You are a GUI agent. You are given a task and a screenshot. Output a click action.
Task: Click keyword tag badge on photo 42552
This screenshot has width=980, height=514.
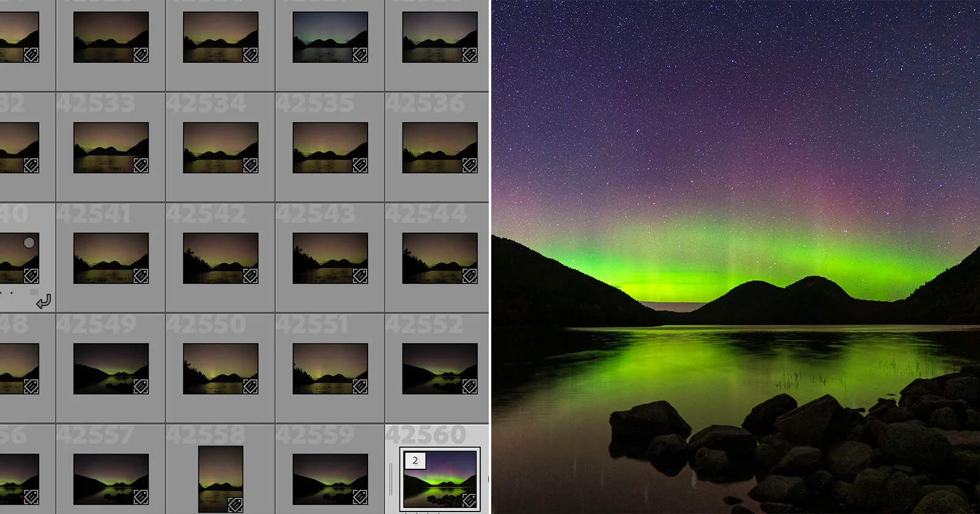tap(470, 387)
